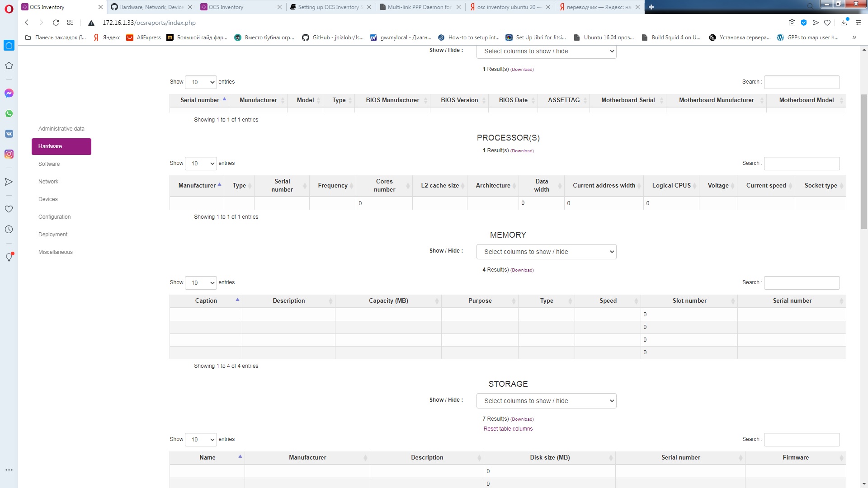Open the Downloads icon in the toolbar
868x488 pixels.
843,23
